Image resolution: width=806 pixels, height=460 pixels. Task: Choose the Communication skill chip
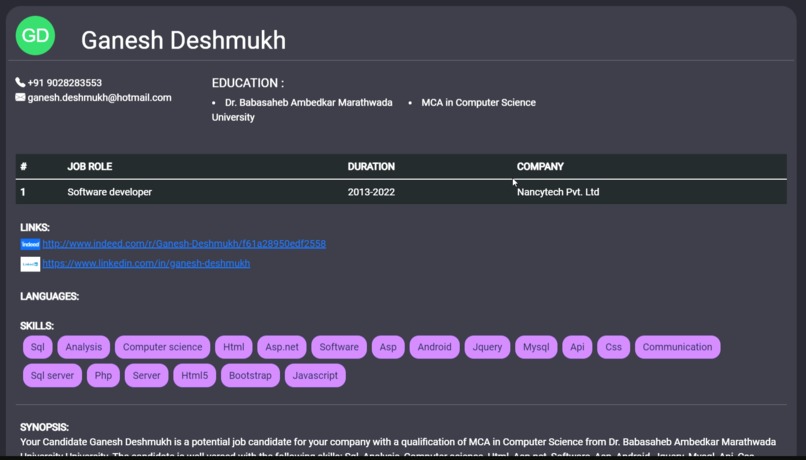pos(677,347)
